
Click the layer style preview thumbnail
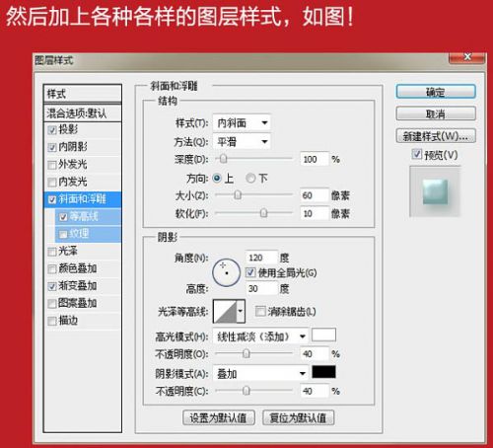435,191
